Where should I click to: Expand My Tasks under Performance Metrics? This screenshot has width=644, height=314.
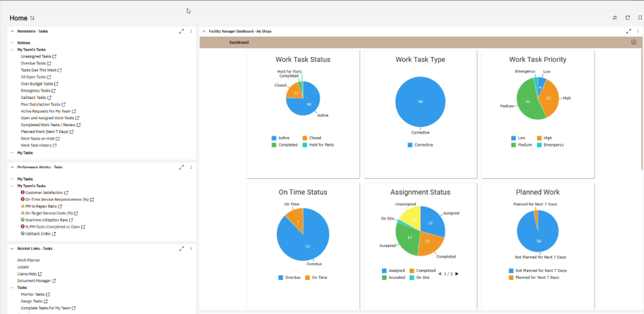[x=12, y=179]
